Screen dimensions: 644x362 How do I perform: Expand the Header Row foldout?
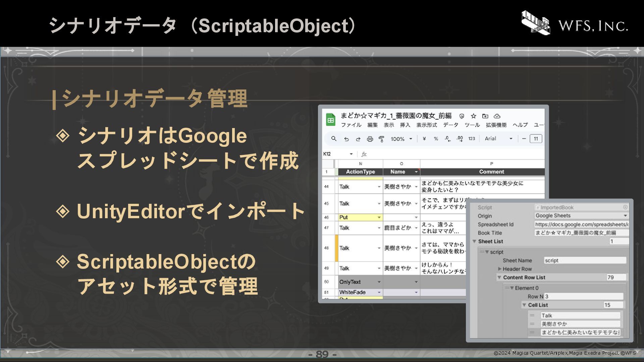pyautogui.click(x=499, y=269)
